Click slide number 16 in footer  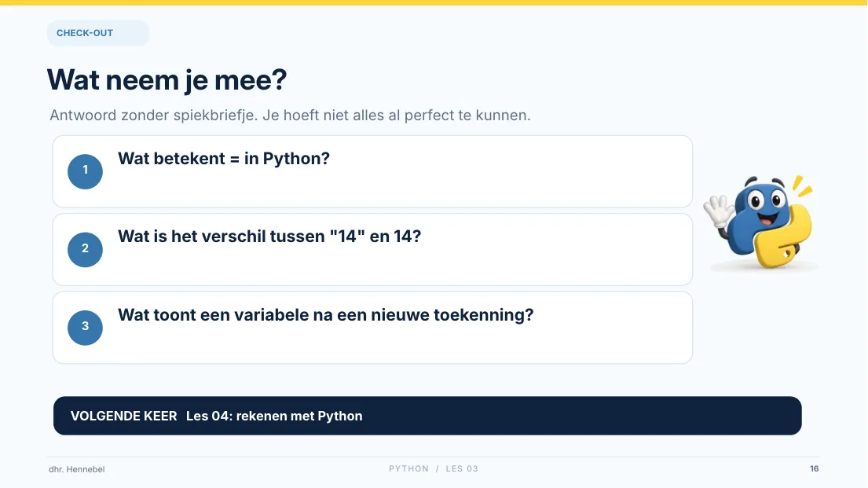point(815,468)
